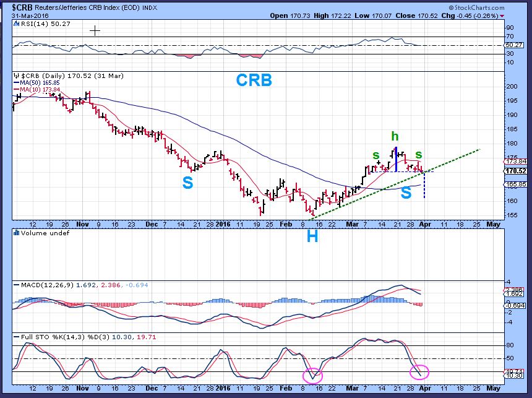Click the Chg -0.45 (-0.26%) value
The height and width of the screenshot is (398, 532).
coord(470,15)
